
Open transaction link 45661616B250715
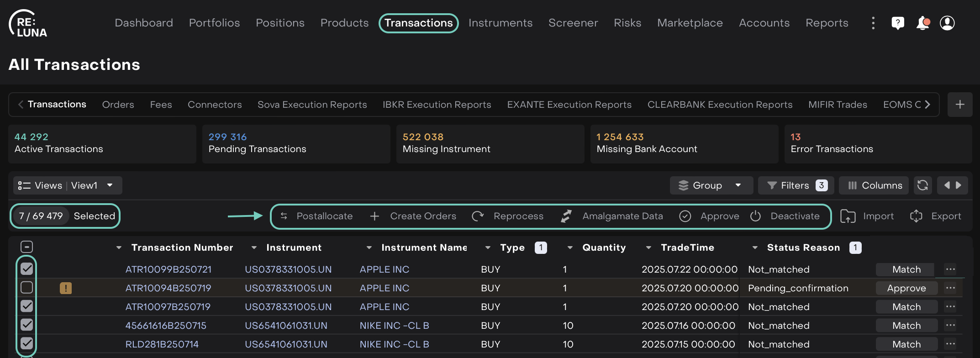pos(166,326)
